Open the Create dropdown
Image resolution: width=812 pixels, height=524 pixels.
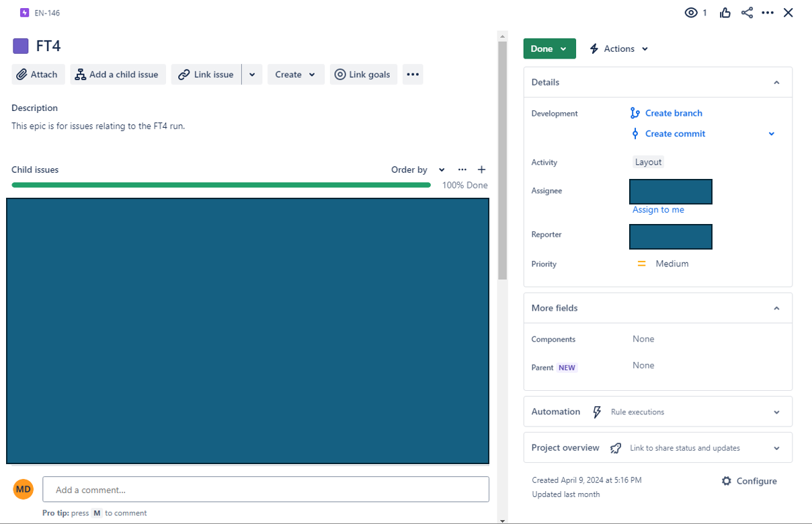coord(296,75)
